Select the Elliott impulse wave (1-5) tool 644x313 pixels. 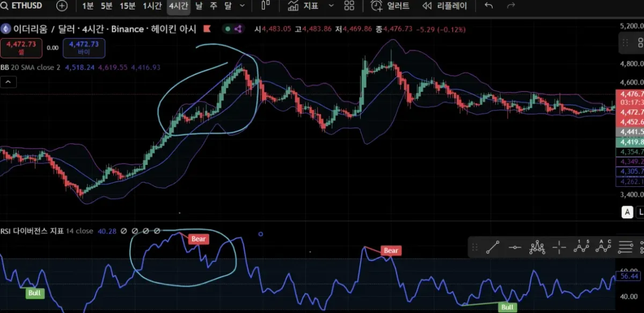[581, 247]
